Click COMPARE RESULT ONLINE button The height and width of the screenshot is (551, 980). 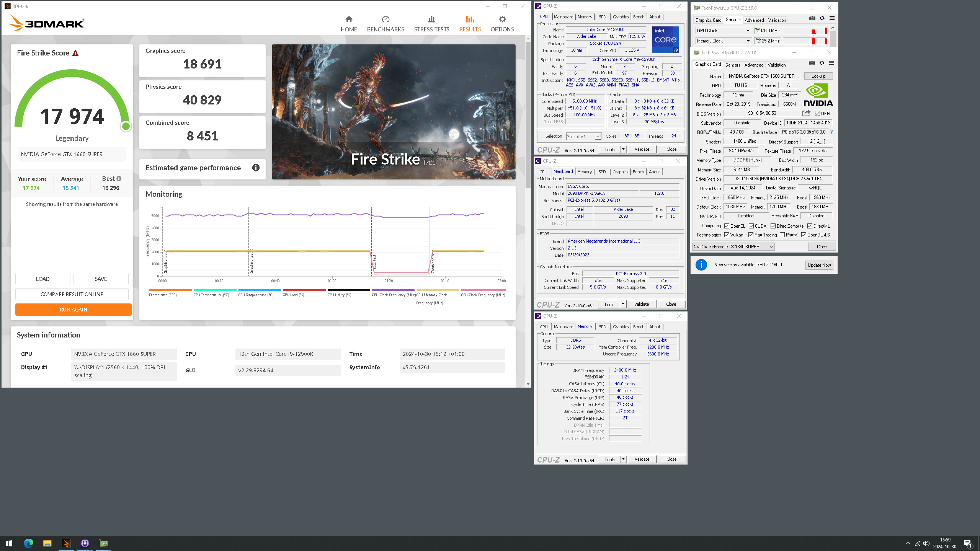[72, 294]
